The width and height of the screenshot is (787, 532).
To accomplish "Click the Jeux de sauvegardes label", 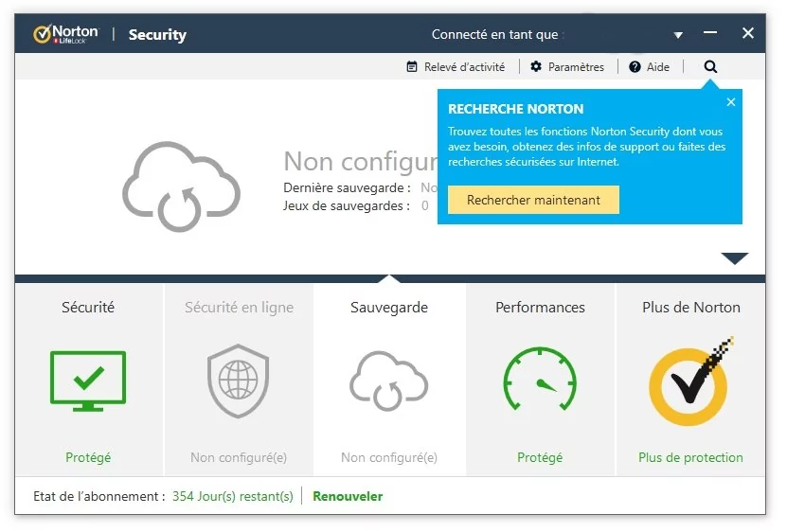I will [x=347, y=205].
